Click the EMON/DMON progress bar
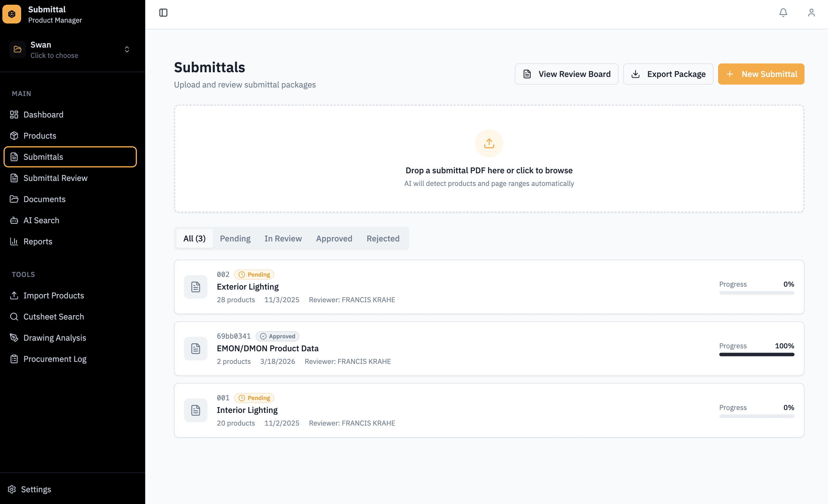The height and width of the screenshot is (504, 828). 756,355
